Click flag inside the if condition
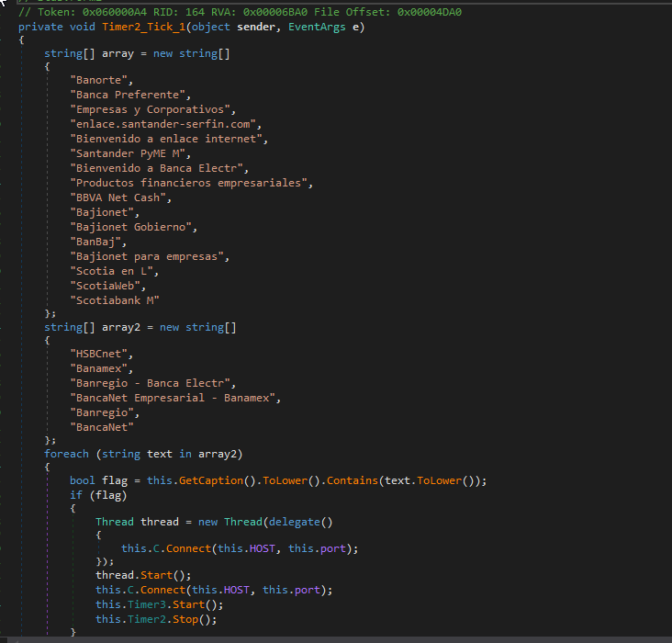672x643 pixels. [x=108, y=495]
